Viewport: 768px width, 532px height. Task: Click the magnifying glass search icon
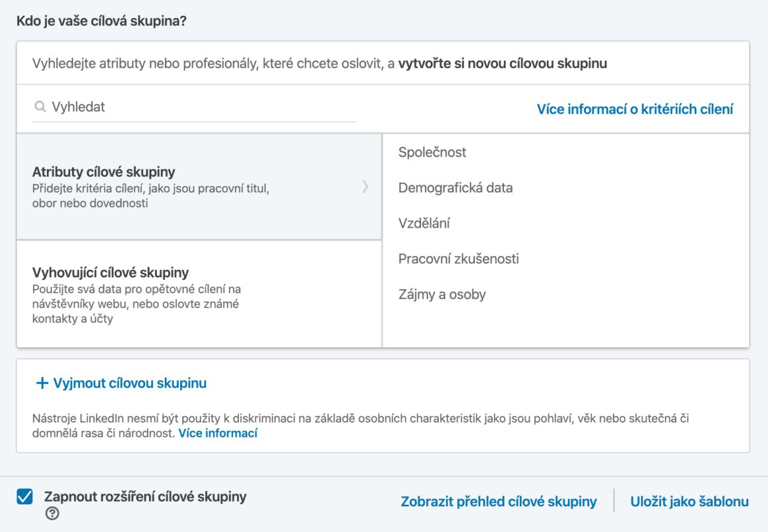tap(40, 107)
